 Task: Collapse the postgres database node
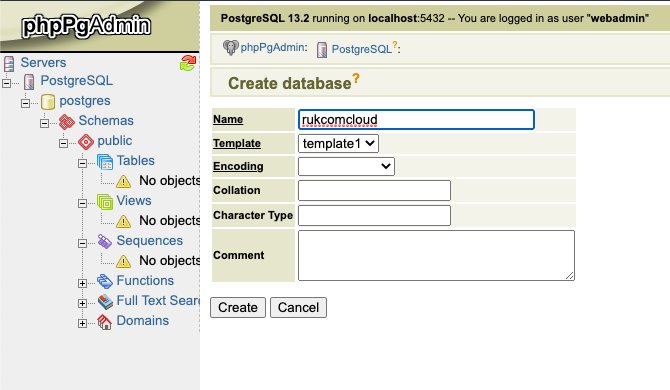[x=25, y=103]
